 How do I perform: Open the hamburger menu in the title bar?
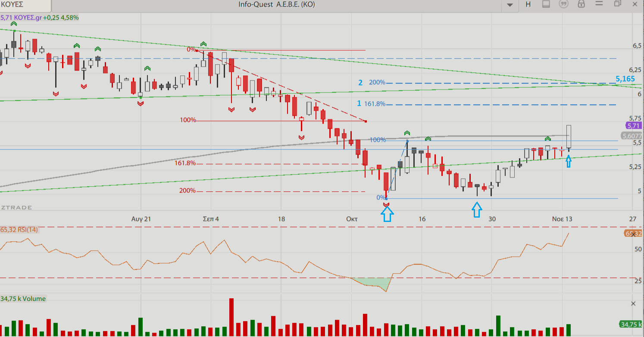click(x=599, y=4)
